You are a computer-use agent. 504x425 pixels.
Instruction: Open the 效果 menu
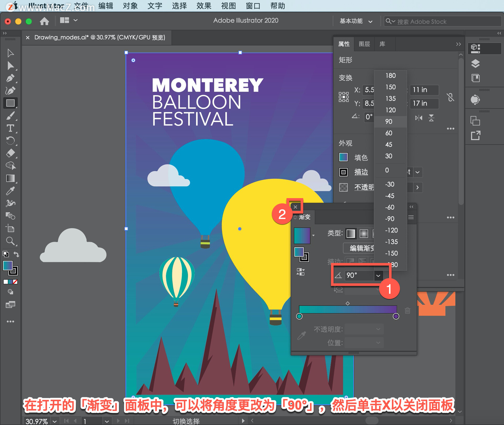(x=204, y=6)
